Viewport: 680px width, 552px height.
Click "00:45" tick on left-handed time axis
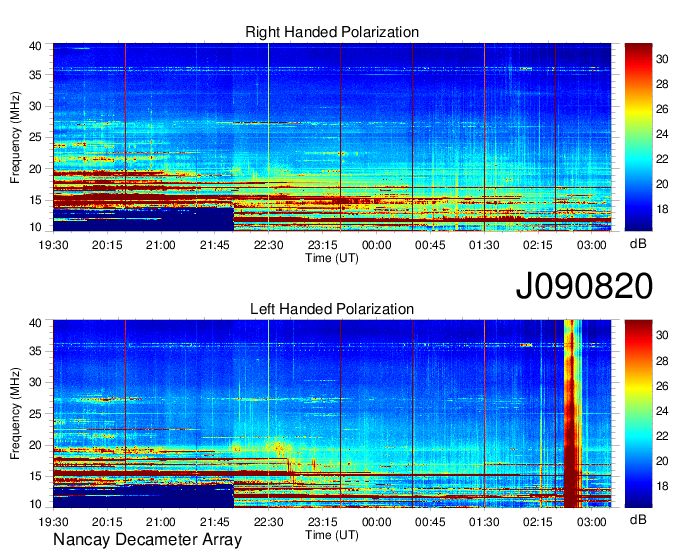click(x=430, y=522)
